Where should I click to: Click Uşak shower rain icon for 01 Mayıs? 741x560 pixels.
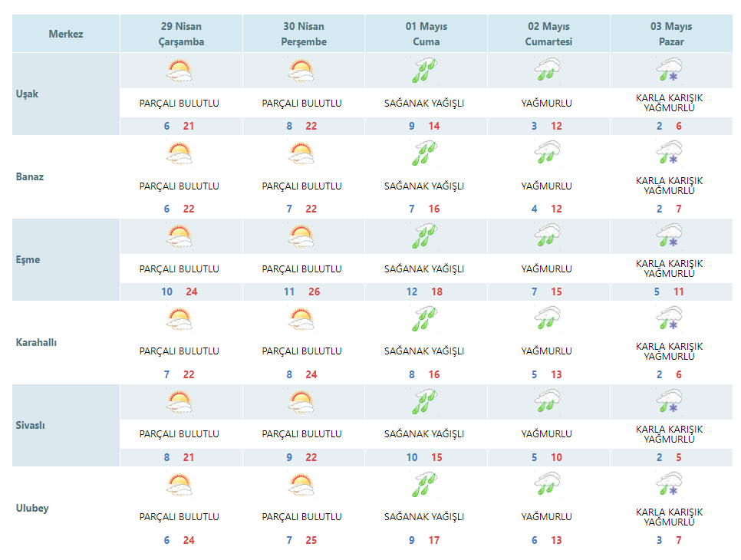point(425,71)
